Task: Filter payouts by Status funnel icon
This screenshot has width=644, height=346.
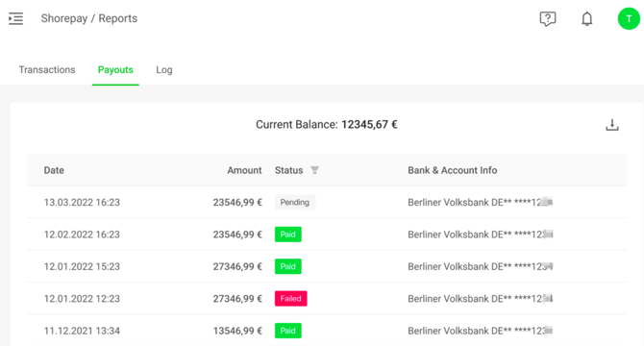Action: pos(314,170)
